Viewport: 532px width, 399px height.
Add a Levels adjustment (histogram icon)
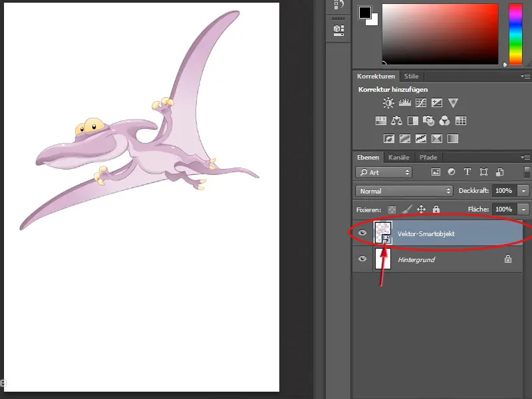tap(404, 102)
